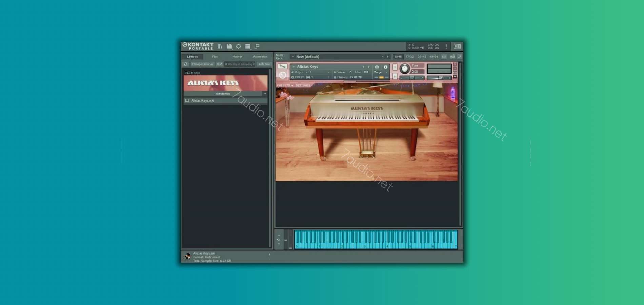Select Alicias Keys.nki in library
Screen dimensions: 644x305
(225, 101)
